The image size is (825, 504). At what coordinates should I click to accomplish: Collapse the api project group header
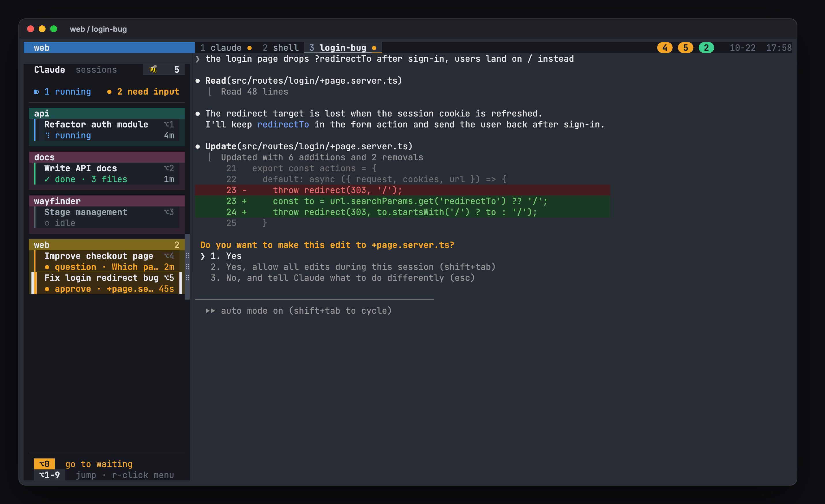[106, 113]
